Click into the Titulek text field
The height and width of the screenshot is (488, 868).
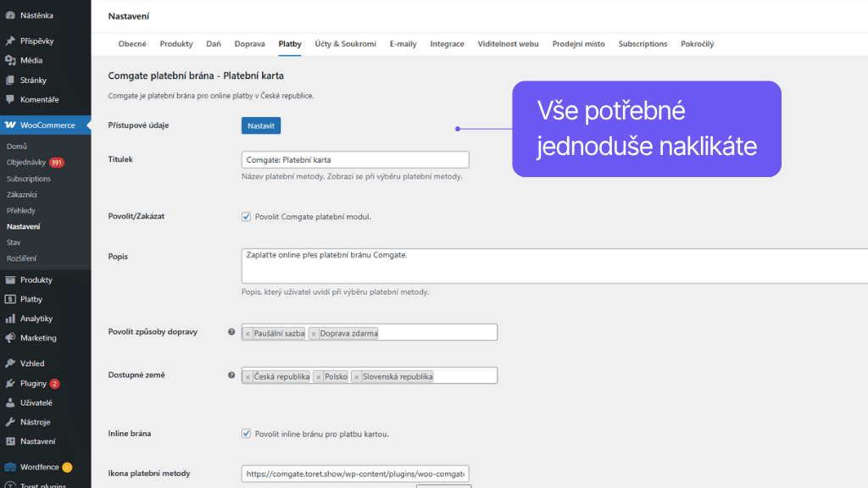[354, 159]
